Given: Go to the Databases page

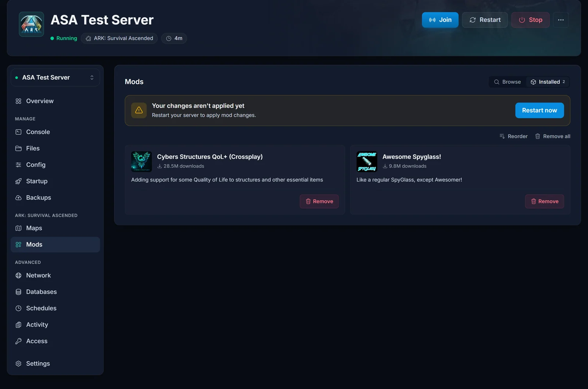Looking at the screenshot, I should [55, 292].
